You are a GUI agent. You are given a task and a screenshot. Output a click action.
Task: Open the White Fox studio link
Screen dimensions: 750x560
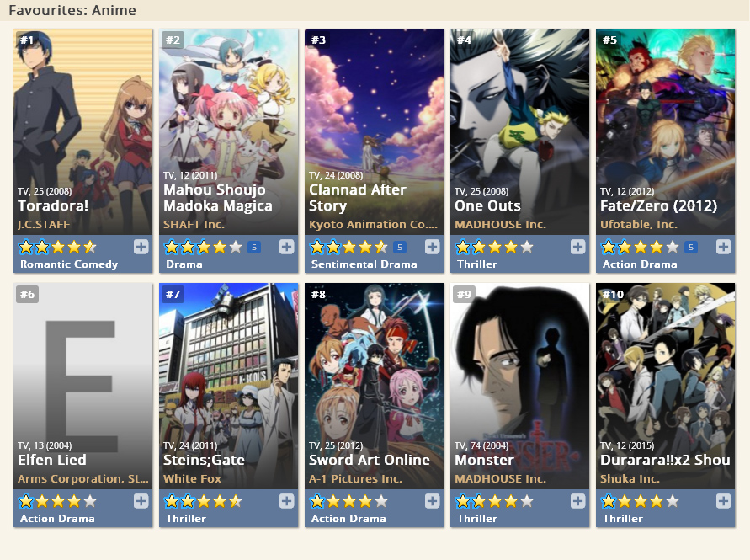[192, 478]
